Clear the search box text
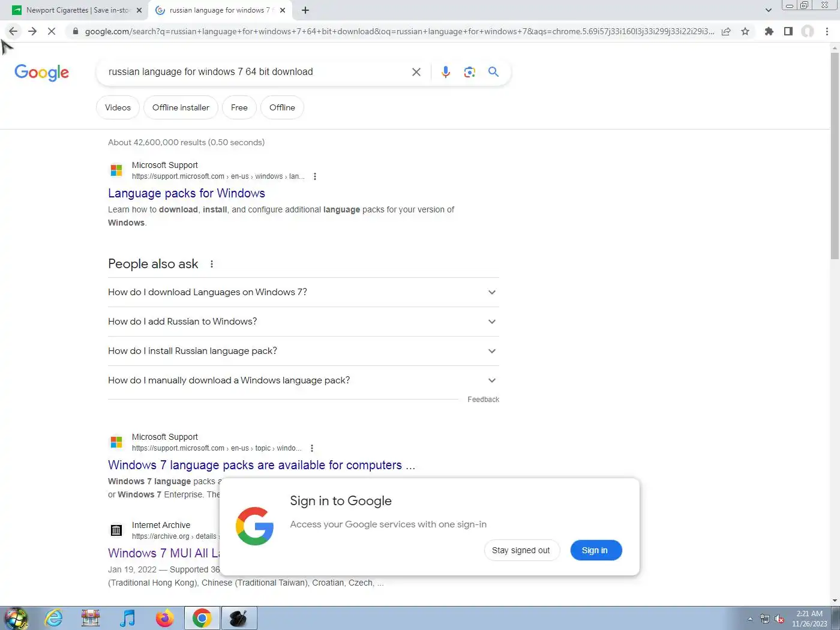 pyautogui.click(x=416, y=72)
